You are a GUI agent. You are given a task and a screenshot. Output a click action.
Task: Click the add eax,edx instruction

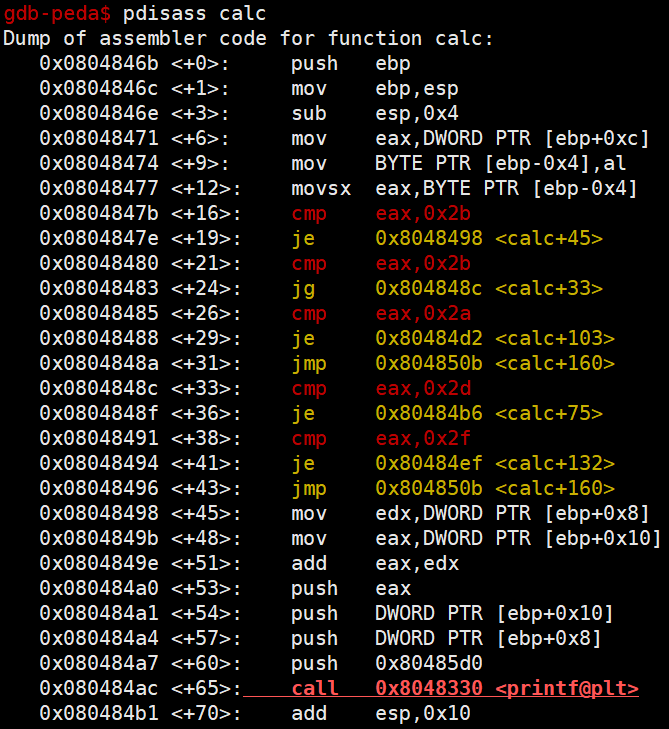[375, 563]
